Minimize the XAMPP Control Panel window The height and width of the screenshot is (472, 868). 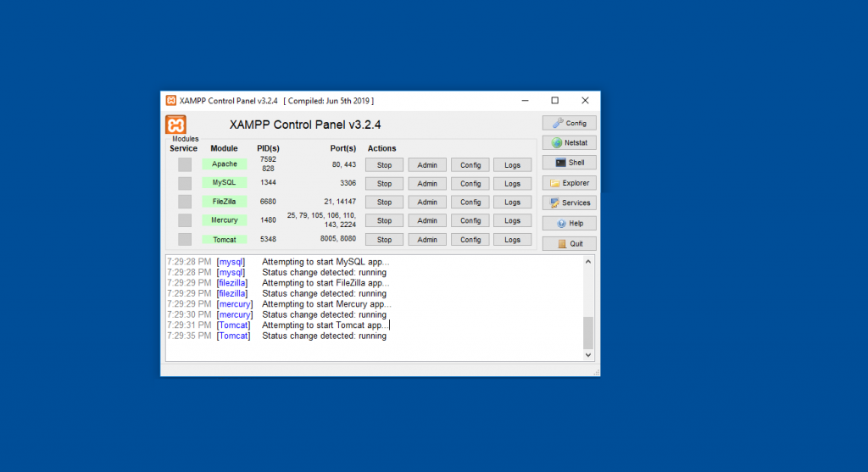pos(525,101)
